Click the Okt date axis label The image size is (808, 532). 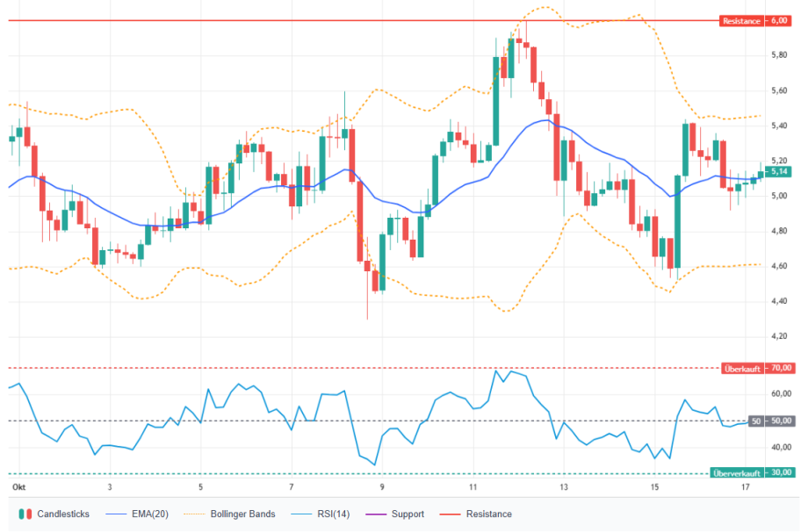click(19, 487)
